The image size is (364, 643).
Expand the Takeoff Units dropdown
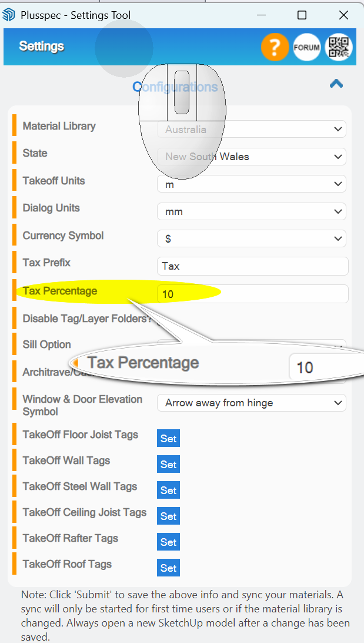point(252,184)
